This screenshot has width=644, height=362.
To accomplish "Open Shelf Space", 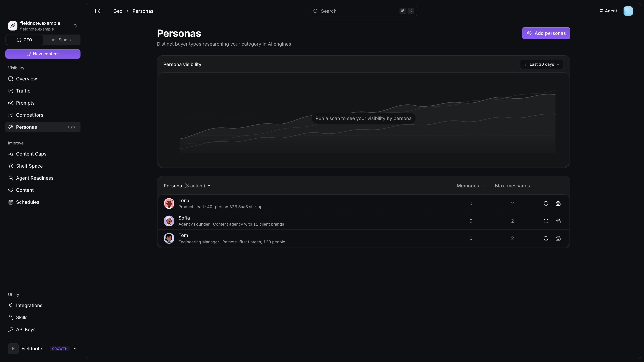I will [x=43, y=166].
